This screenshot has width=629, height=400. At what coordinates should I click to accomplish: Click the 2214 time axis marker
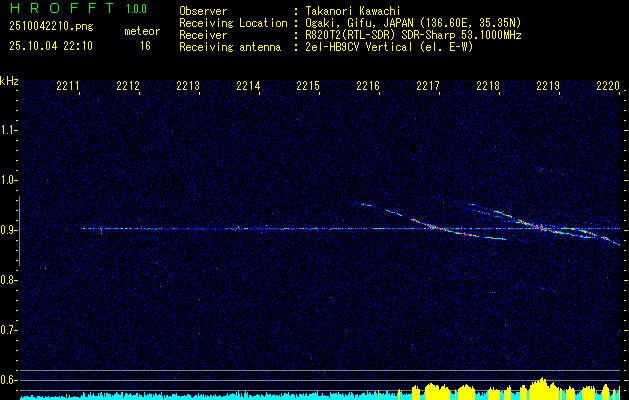click(248, 86)
